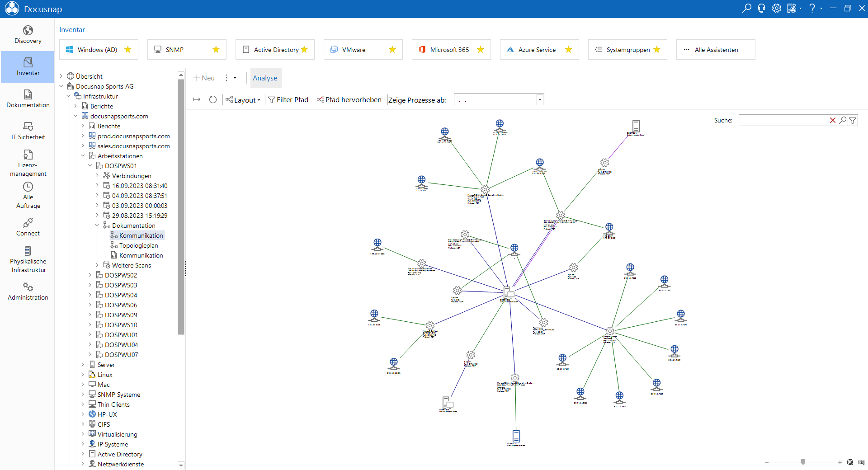Switch to the Analyse tab
Image resolution: width=868 pixels, height=470 pixels.
[x=265, y=78]
